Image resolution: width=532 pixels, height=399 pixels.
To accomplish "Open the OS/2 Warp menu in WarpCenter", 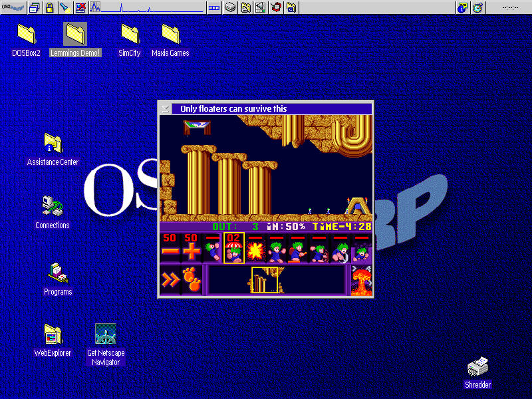I will click(13, 7).
